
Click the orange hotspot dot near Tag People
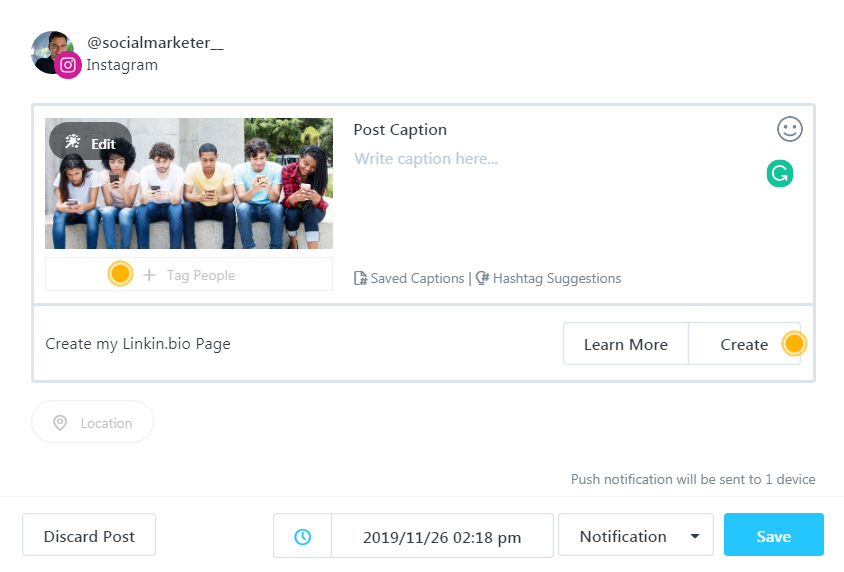point(120,274)
